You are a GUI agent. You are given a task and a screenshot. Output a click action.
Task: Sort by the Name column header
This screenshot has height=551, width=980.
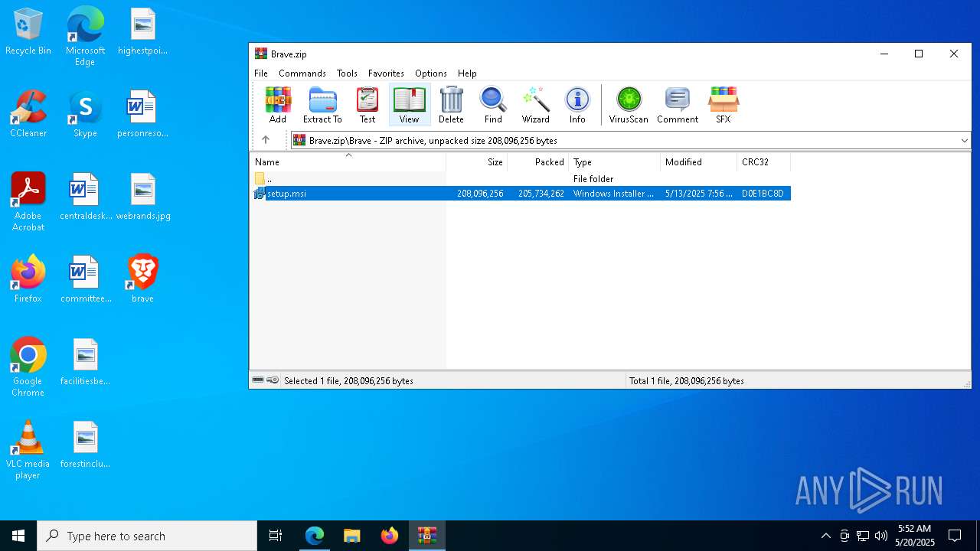348,162
